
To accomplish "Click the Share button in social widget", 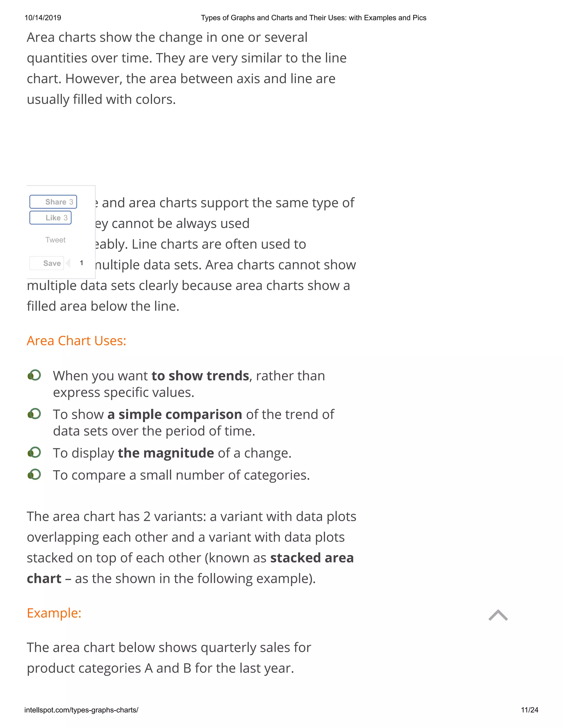I will [53, 202].
